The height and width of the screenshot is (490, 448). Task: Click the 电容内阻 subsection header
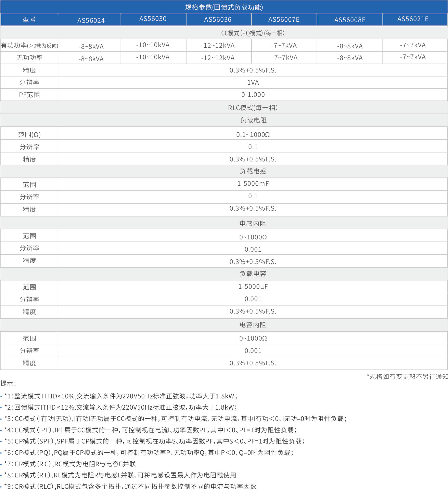(x=253, y=325)
